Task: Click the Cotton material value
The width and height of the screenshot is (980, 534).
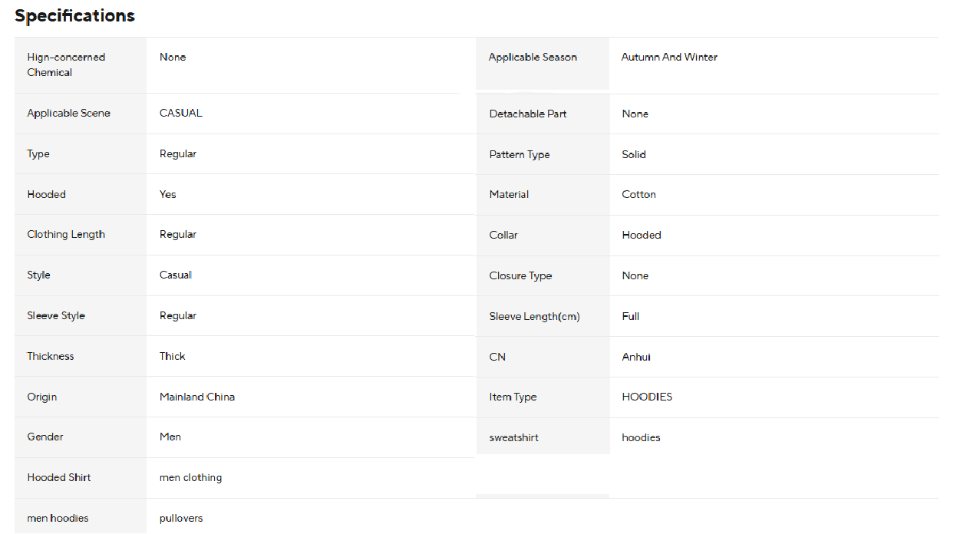Action: pyautogui.click(x=638, y=195)
